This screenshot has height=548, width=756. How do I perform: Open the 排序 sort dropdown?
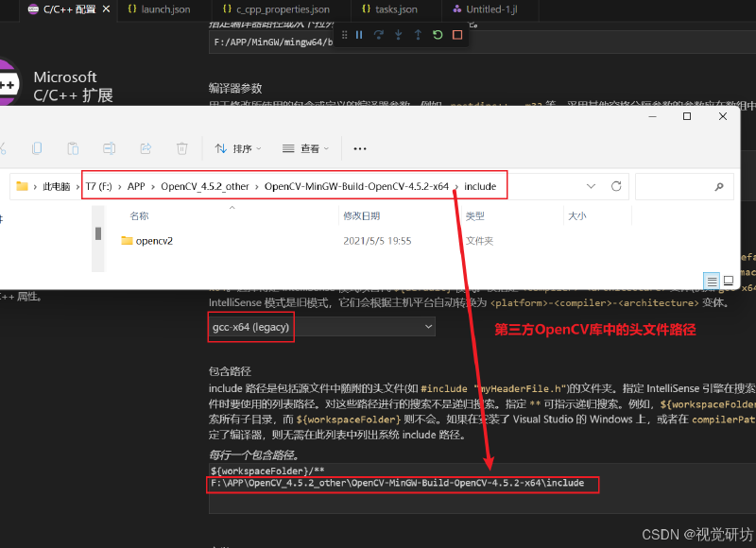(238, 148)
